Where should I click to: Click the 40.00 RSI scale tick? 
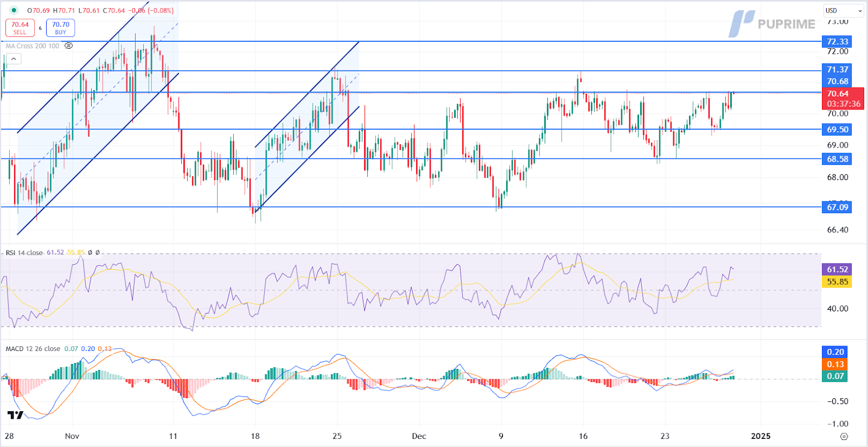[838, 309]
